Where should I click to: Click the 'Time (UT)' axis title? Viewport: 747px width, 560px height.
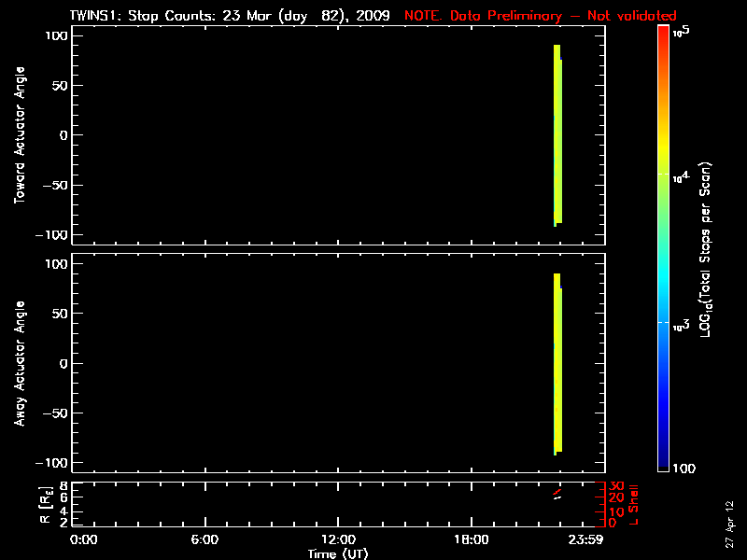coord(338,553)
